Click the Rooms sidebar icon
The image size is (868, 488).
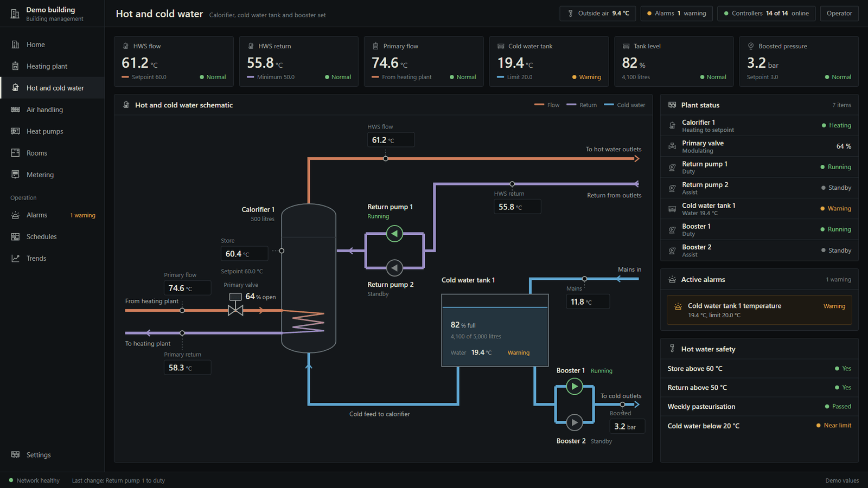15,153
